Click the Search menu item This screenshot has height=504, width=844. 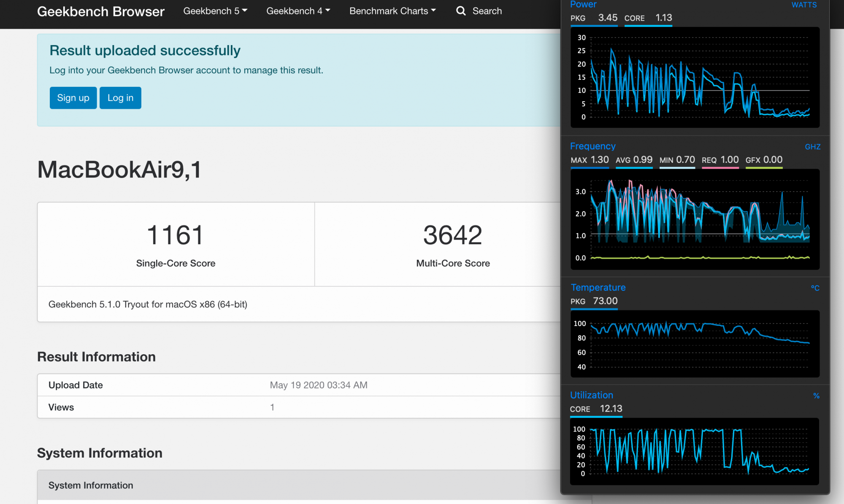tap(487, 11)
